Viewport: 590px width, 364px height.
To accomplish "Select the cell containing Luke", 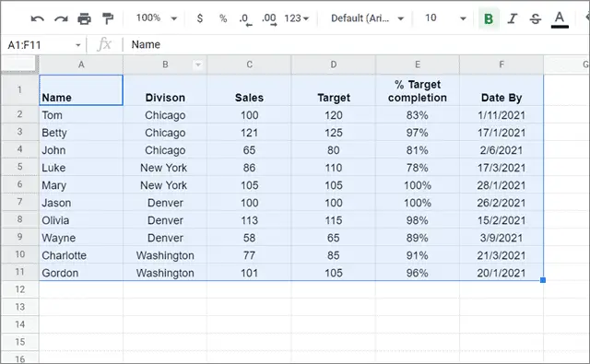I will tap(81, 168).
